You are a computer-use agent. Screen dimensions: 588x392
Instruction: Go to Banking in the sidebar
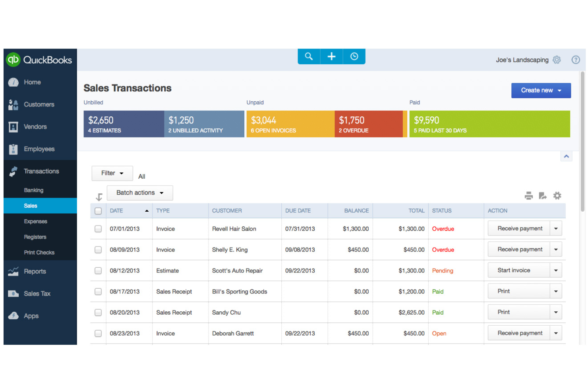34,190
